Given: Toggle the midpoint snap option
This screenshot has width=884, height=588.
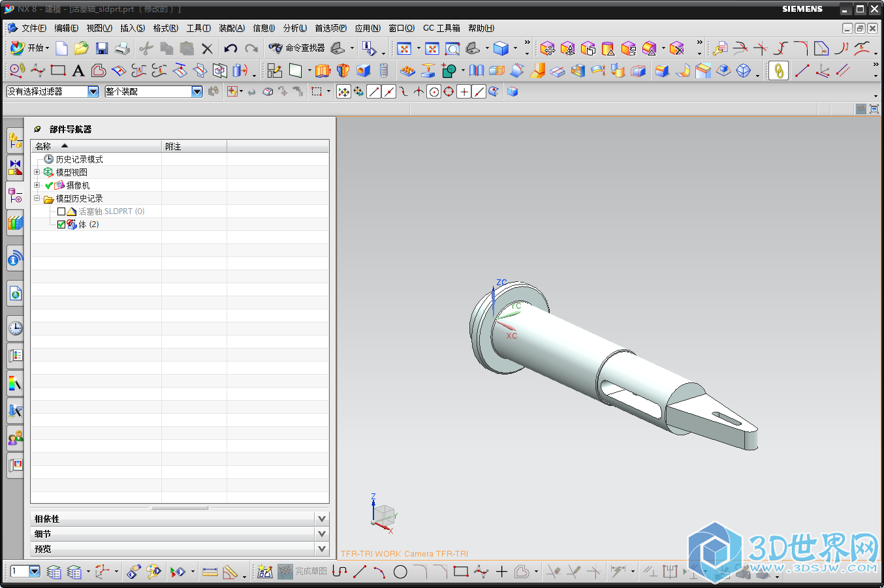Looking at the screenshot, I should coord(389,92).
